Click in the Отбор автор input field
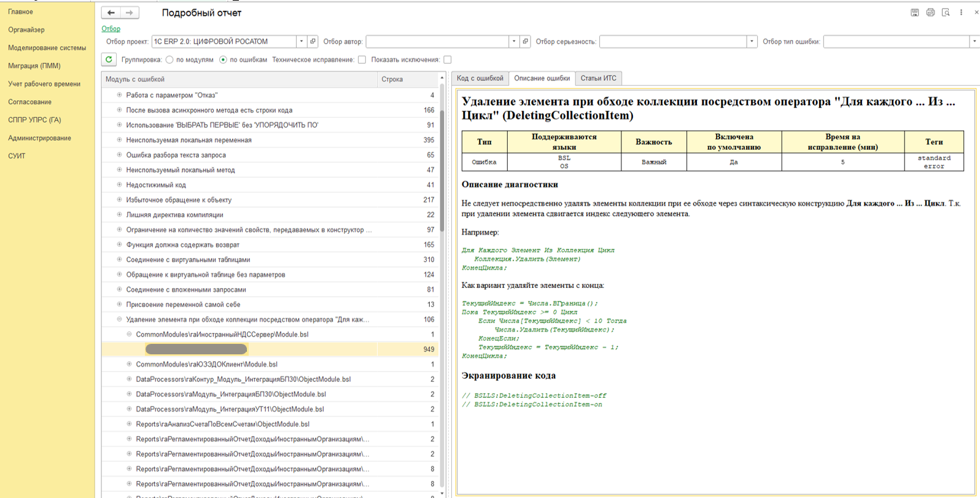 click(437, 41)
